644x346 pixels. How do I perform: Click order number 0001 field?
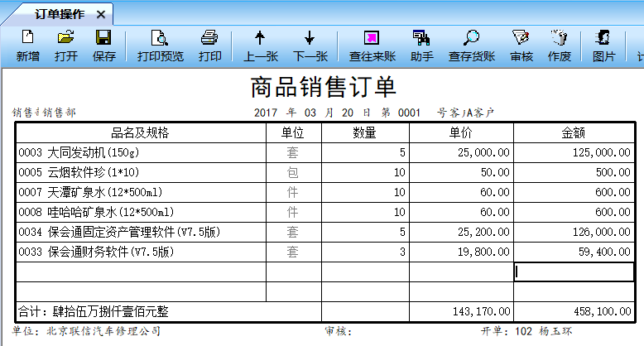click(409, 113)
